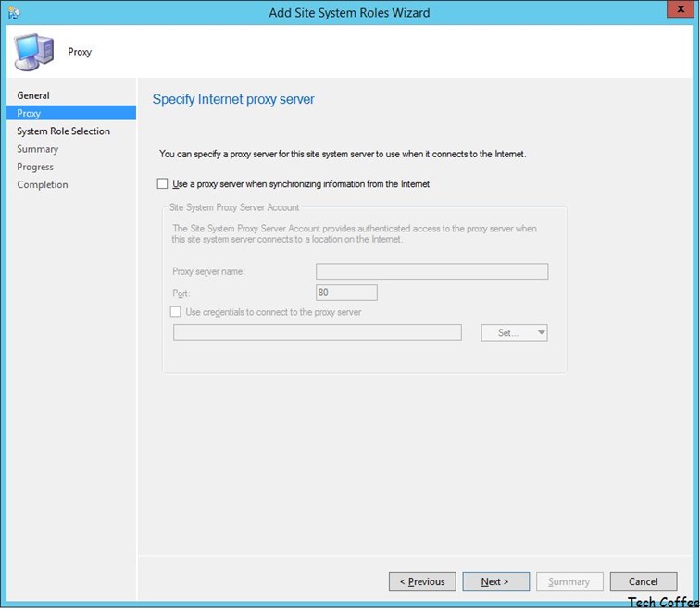Click the computer icon in the header
Screen dimensions: 700x611
[x=34, y=52]
